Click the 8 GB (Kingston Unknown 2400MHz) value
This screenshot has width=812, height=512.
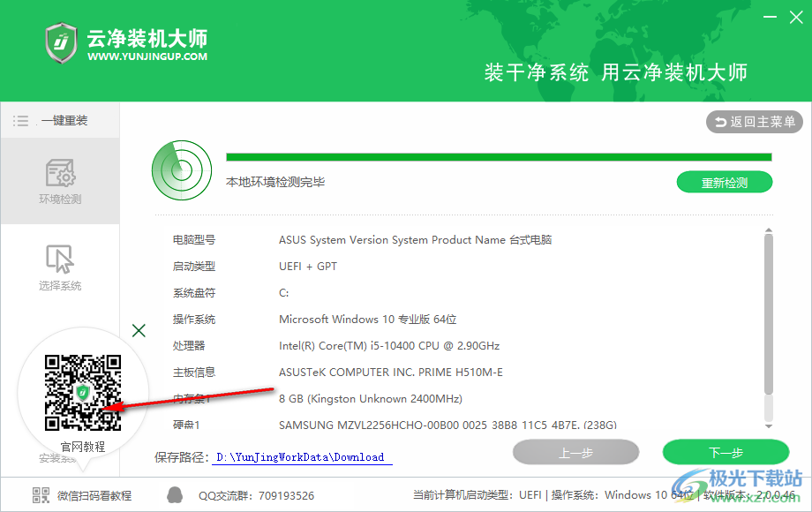coord(371,399)
